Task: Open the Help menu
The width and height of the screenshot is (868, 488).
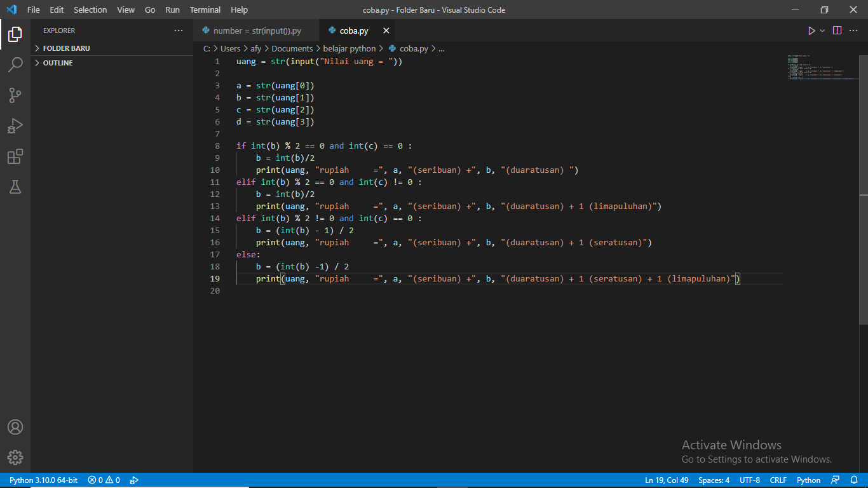Action: click(x=240, y=10)
